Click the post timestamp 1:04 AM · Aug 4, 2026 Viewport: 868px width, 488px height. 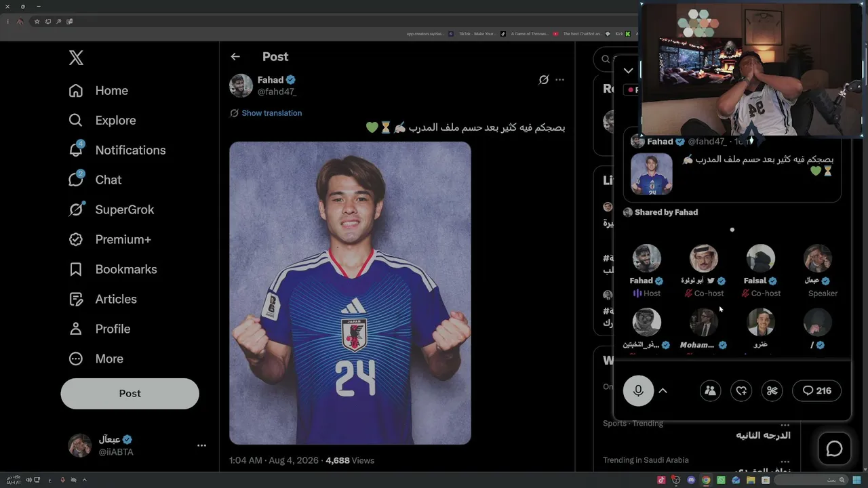click(x=274, y=460)
